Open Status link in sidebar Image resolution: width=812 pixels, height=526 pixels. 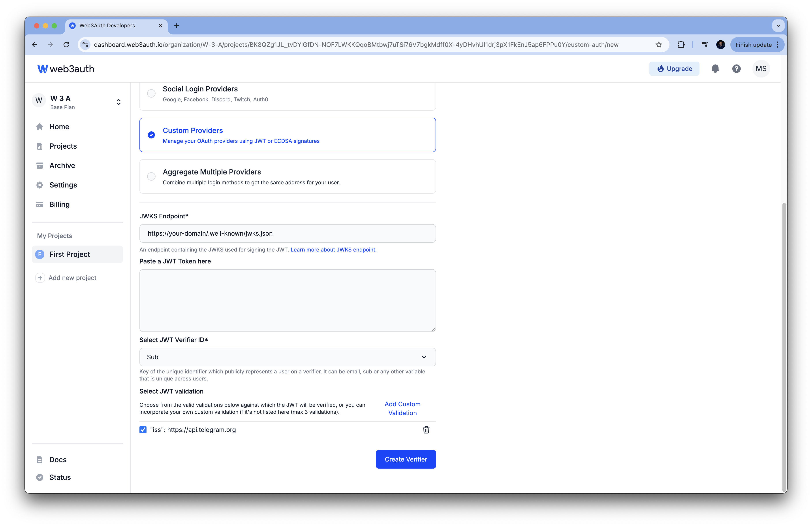tap(60, 478)
